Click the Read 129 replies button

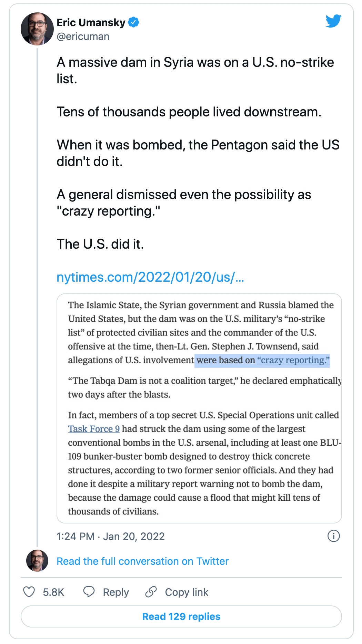point(181,616)
